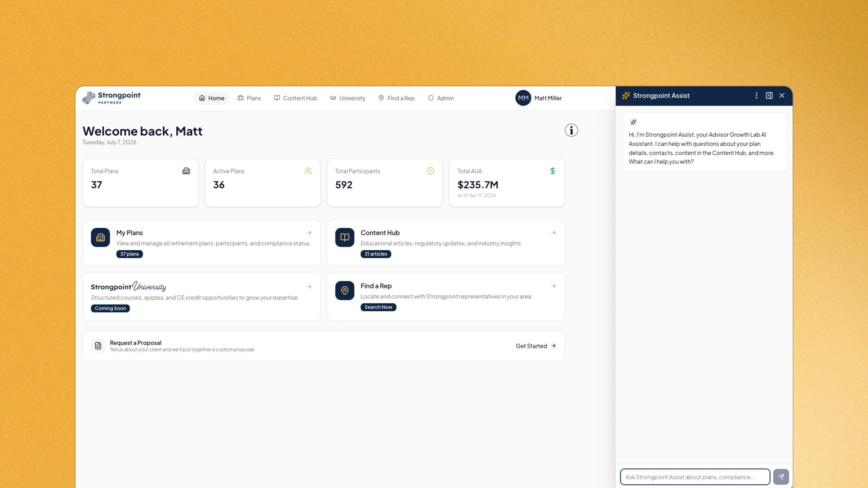Select the Active Plans 36 value
Screen dimensions: 868x488
click(219, 185)
